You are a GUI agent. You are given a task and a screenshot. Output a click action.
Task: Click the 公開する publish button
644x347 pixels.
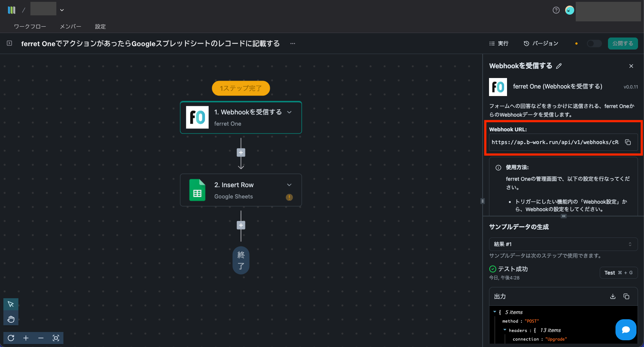point(623,44)
